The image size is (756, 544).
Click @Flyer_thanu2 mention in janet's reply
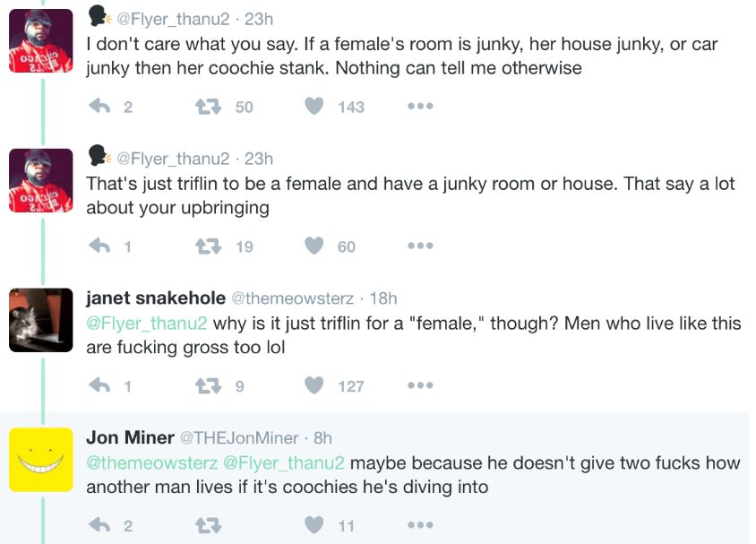[147, 324]
